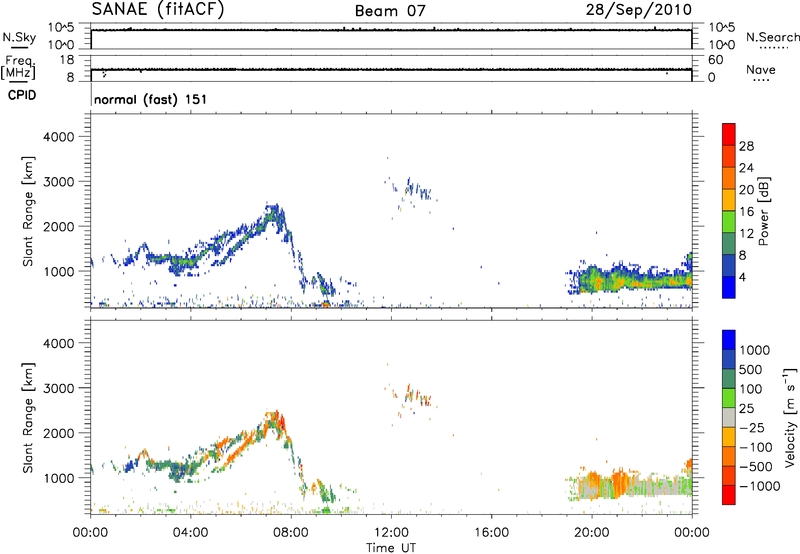Click the light green 12–16 dB power swatch
This screenshot has height=554, width=800.
tap(729, 221)
